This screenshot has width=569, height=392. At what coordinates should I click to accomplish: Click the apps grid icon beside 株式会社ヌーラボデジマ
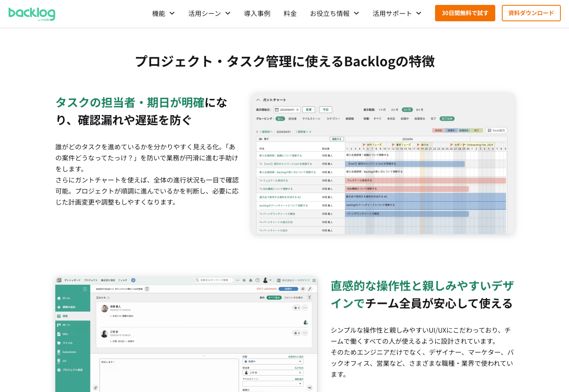(314, 280)
